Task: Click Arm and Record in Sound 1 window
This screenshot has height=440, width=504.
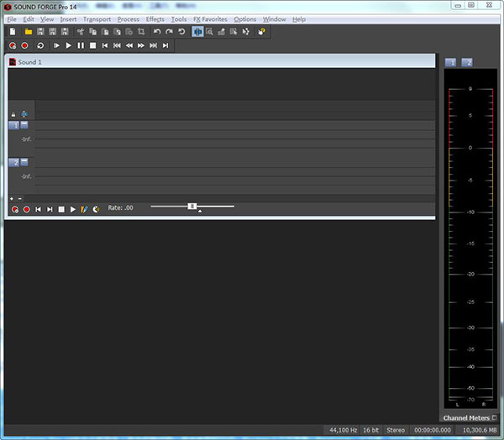Action: pos(15,210)
